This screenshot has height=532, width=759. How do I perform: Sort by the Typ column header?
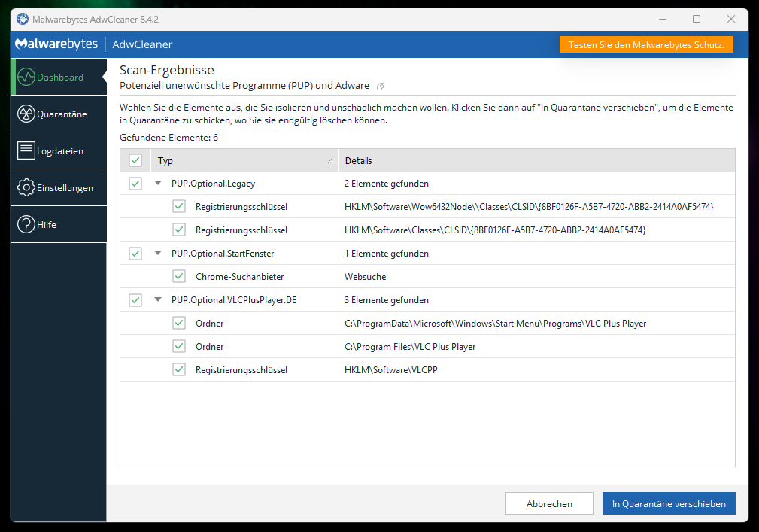point(244,160)
